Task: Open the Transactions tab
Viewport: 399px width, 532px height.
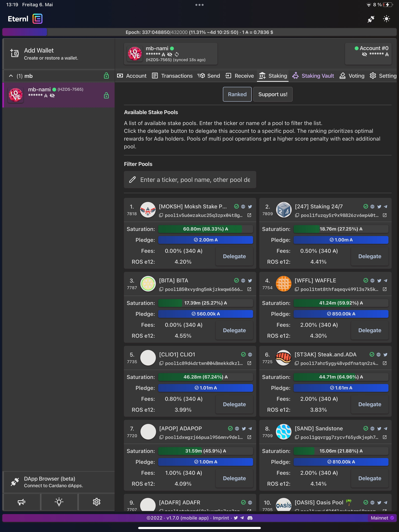Action: (172, 76)
